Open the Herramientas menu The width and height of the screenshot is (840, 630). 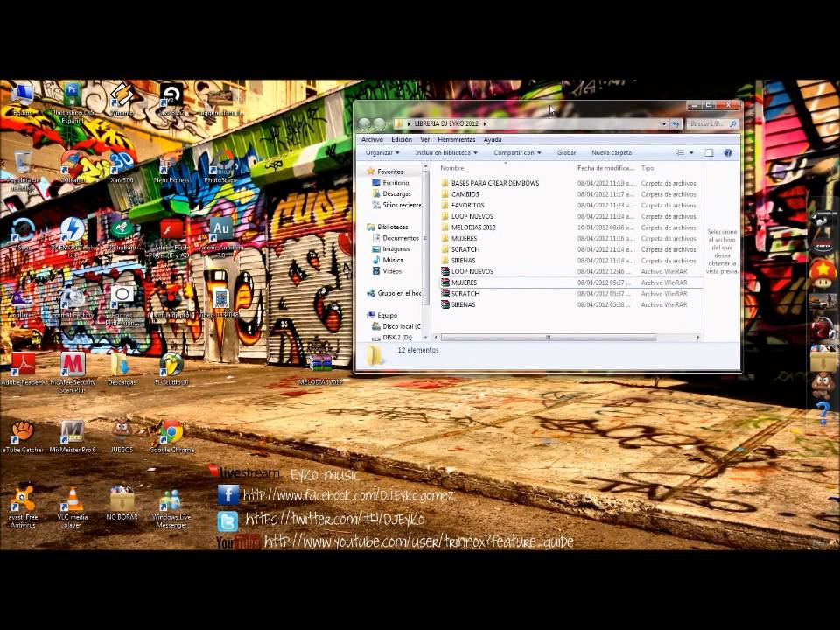[457, 139]
